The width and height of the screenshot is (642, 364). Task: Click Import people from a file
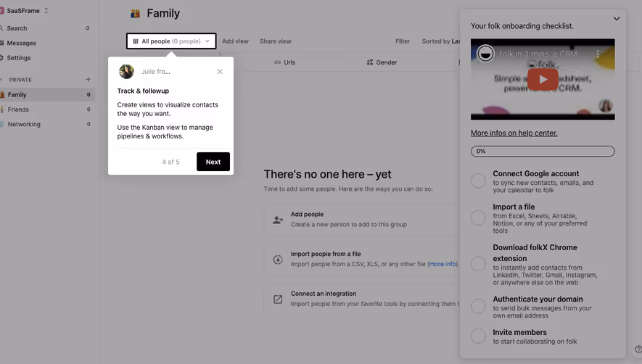pyautogui.click(x=362, y=259)
